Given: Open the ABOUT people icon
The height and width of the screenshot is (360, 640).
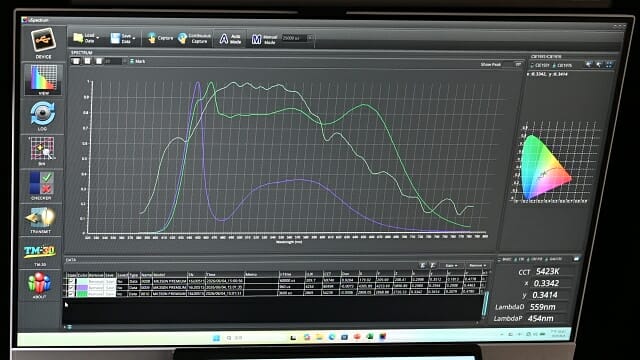Looking at the screenshot, I should coord(39,285).
